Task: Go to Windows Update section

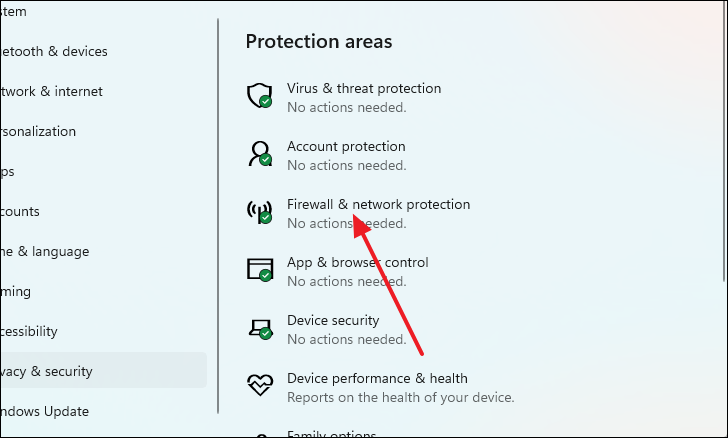Action: point(45,412)
